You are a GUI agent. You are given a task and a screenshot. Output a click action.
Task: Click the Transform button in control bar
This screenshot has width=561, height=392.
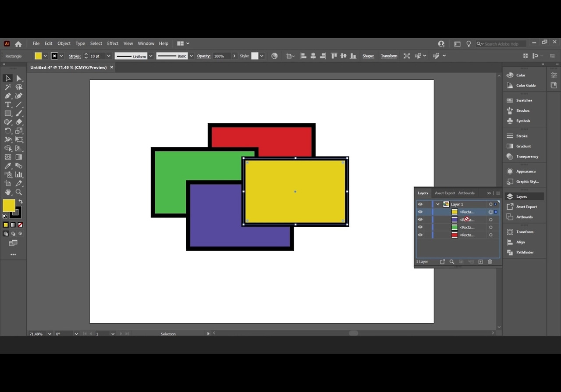(x=389, y=56)
